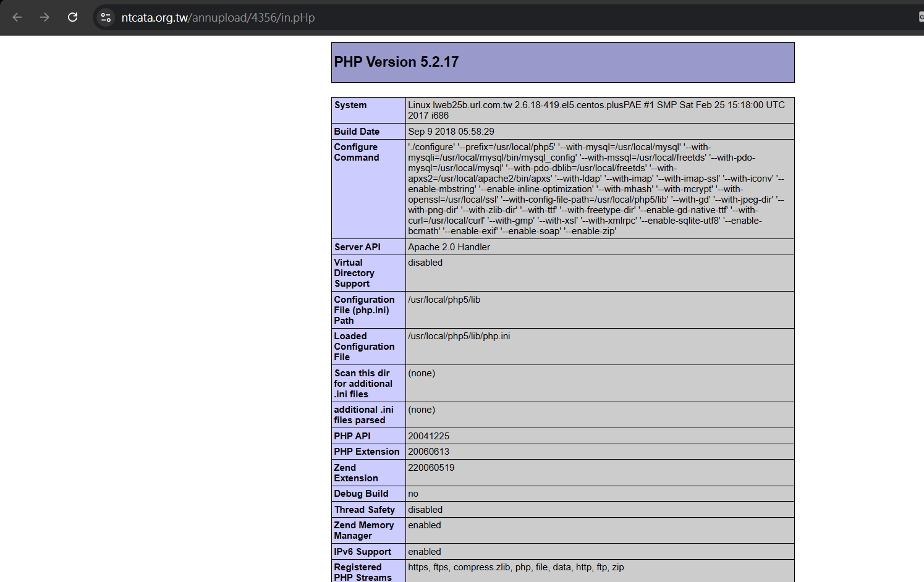Click the 220060519 Zend Extension value

tap(431, 468)
